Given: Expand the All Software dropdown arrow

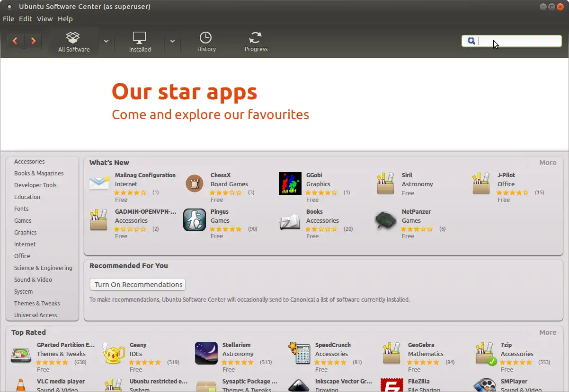Looking at the screenshot, I should 107,41.
